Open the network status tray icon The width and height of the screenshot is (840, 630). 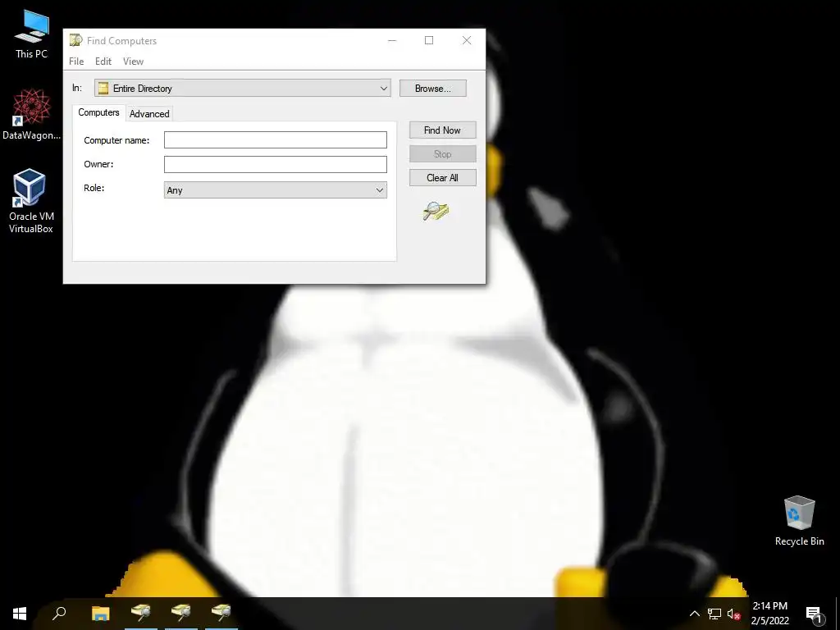pyautogui.click(x=714, y=614)
